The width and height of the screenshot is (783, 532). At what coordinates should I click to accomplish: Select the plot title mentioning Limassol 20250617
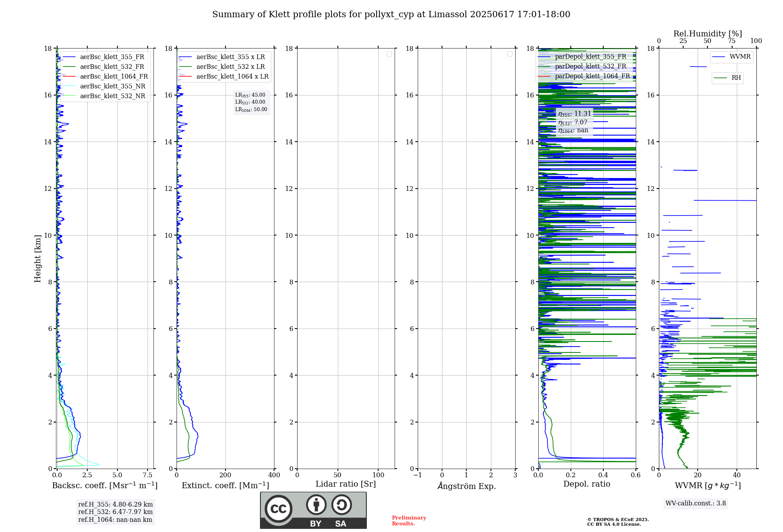pos(391,14)
